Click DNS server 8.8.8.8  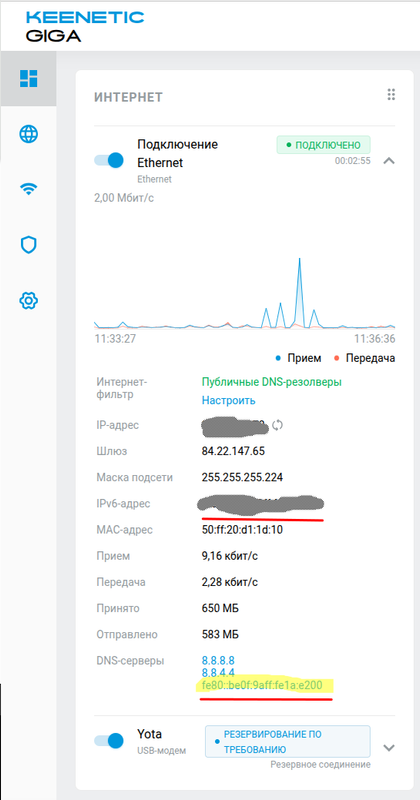[x=218, y=661]
